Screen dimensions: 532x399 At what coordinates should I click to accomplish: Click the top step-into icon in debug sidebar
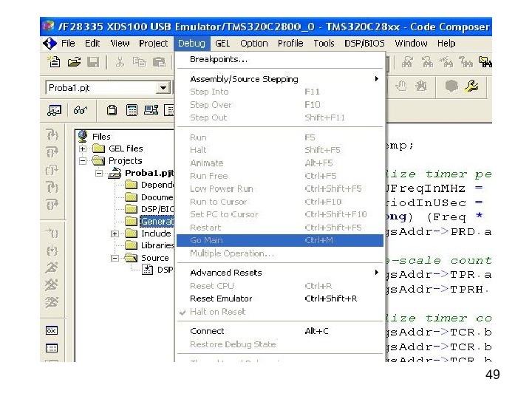click(52, 134)
